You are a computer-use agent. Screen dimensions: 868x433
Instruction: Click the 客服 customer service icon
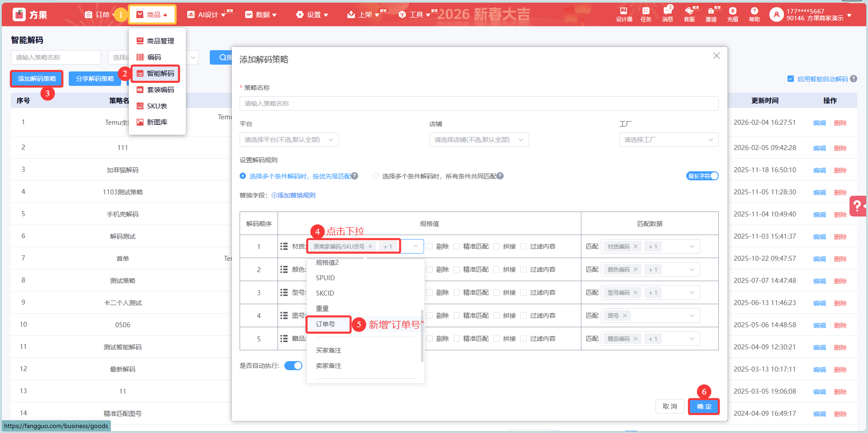coord(689,14)
